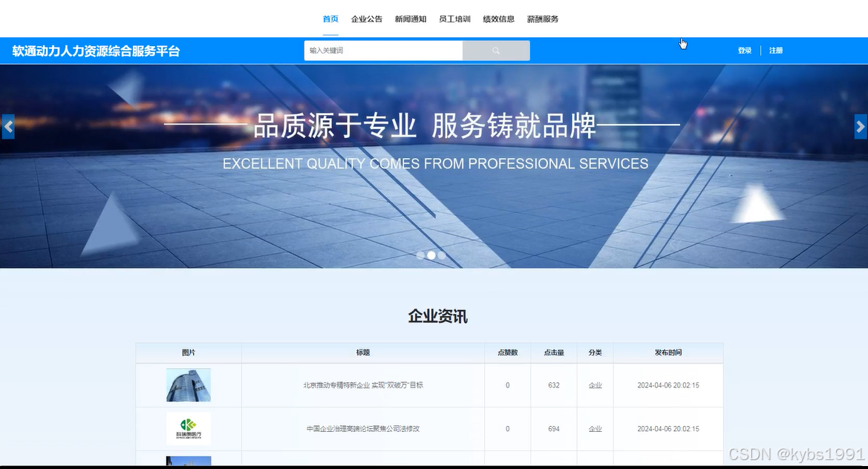Select the second carousel dot
The width and height of the screenshot is (868, 469).
click(431, 255)
